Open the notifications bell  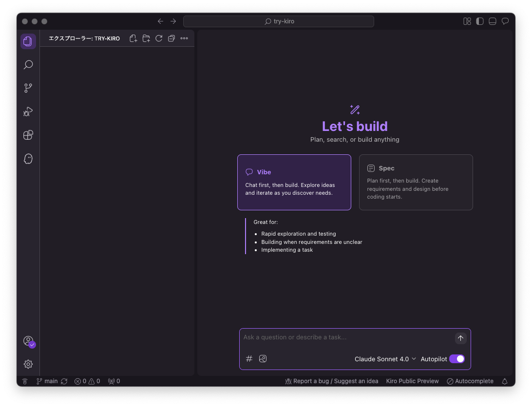tap(505, 381)
